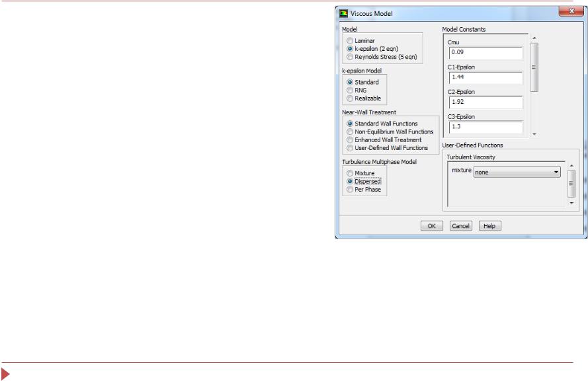This screenshot has height=382, width=588.
Task: Open the mixture turbulent viscosity dropdown
Action: point(517,172)
